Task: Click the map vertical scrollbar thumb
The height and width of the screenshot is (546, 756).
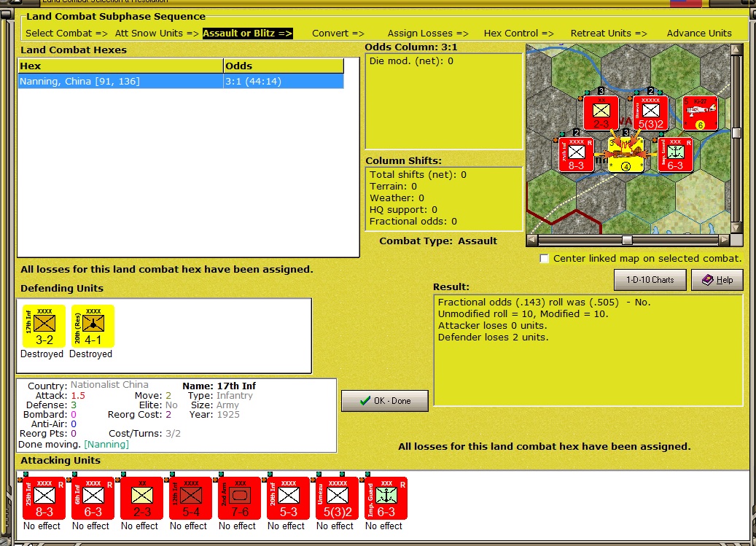Action: [736, 133]
